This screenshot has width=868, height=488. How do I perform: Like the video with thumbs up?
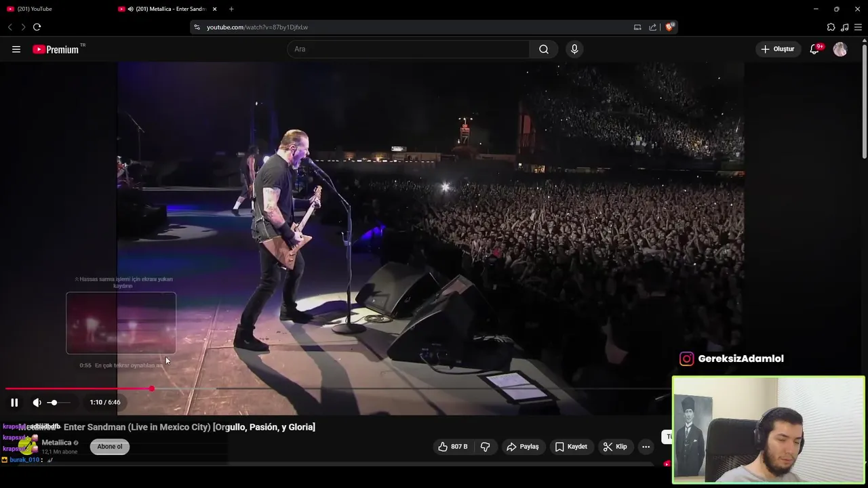click(452, 447)
